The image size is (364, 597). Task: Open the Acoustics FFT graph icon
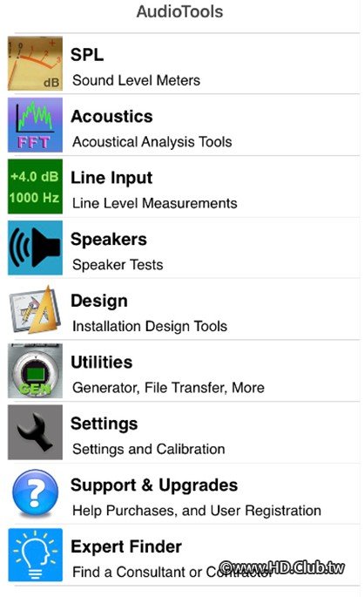35,125
